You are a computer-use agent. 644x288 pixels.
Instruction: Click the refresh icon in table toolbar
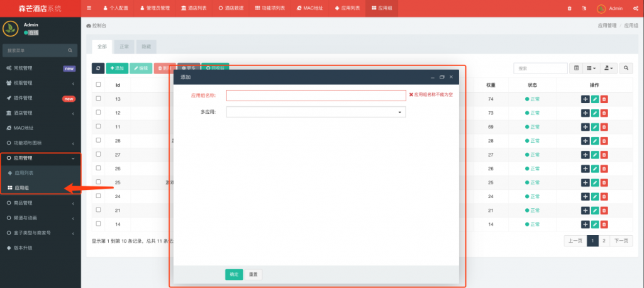(x=98, y=68)
